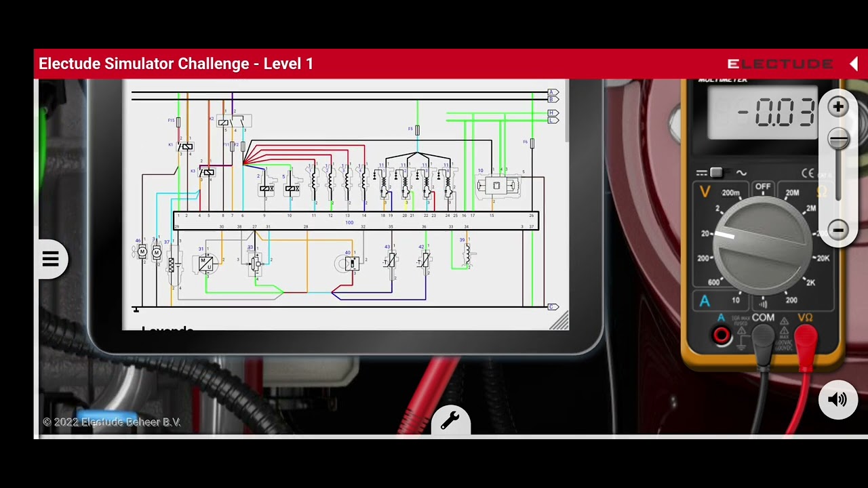Click the diagram resize handle in the corner
The image size is (868, 488).
pos(559,321)
